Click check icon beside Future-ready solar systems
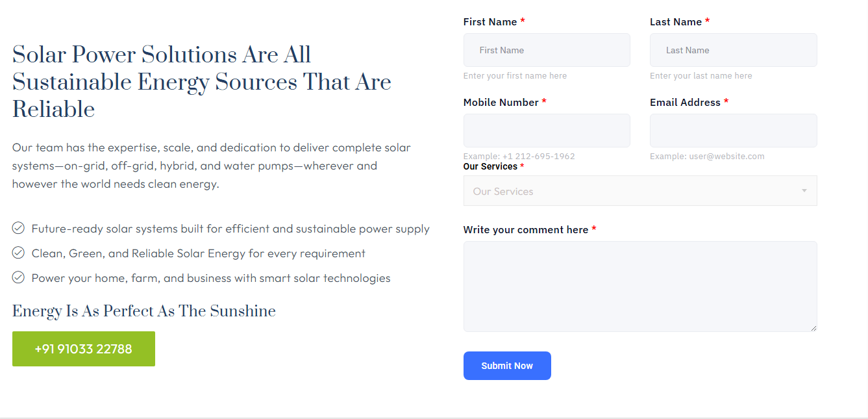Image resolution: width=868 pixels, height=419 pixels. point(18,228)
